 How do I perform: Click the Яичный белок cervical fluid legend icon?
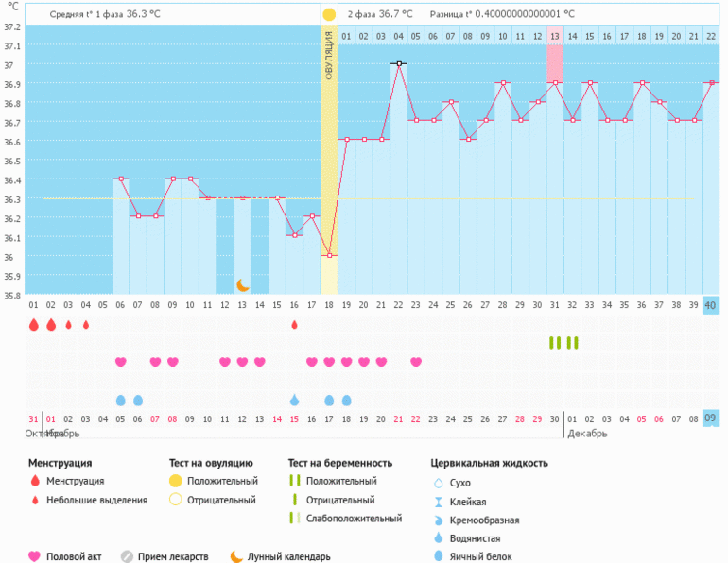tap(438, 556)
